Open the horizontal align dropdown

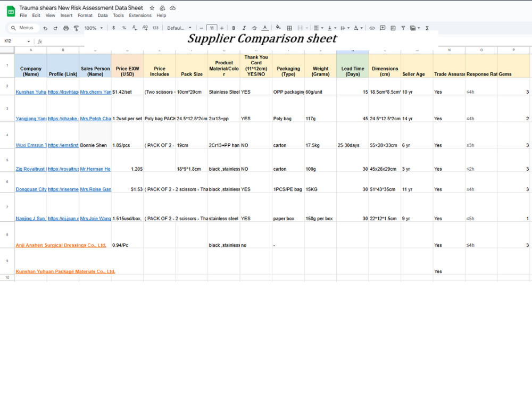[318, 28]
